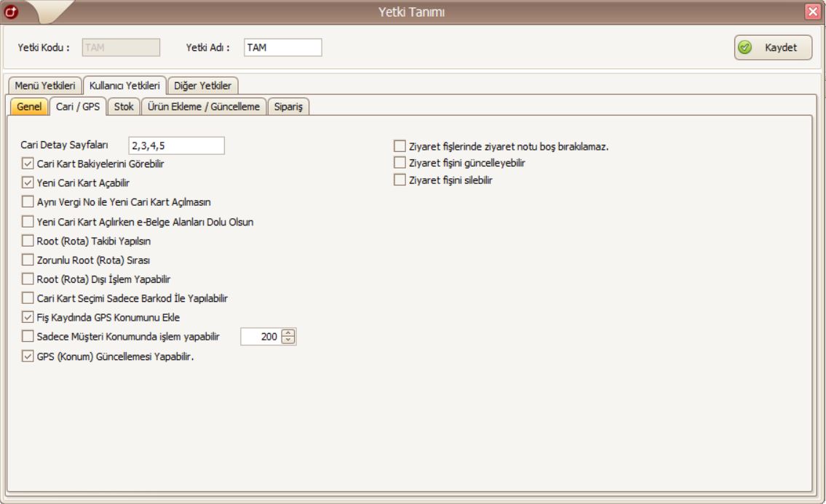This screenshot has height=504, width=826.
Task: Enable Sadece Müşteri Konumunda işlem yapabilir
Action: coord(28,336)
